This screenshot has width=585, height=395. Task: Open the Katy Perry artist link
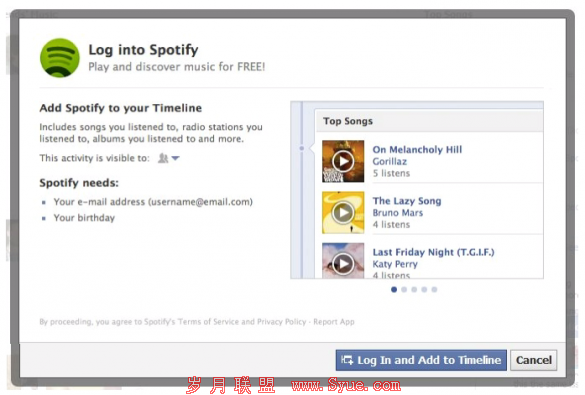395,264
